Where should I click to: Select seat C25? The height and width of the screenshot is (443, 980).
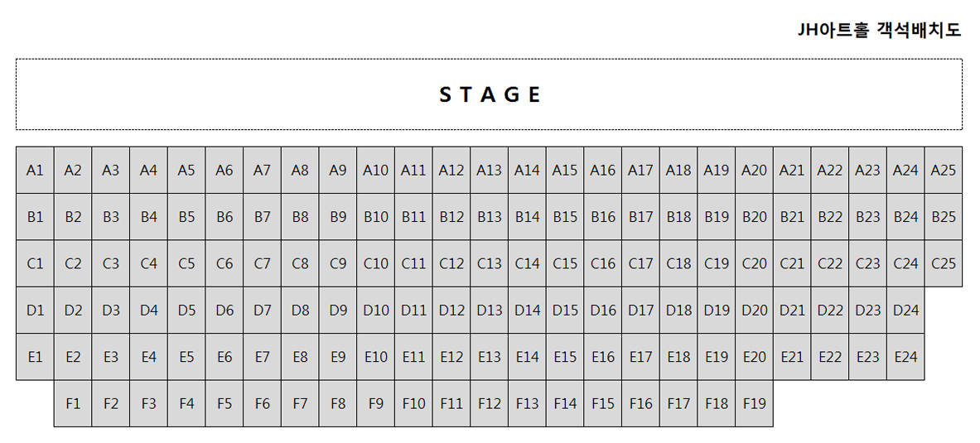point(944,263)
